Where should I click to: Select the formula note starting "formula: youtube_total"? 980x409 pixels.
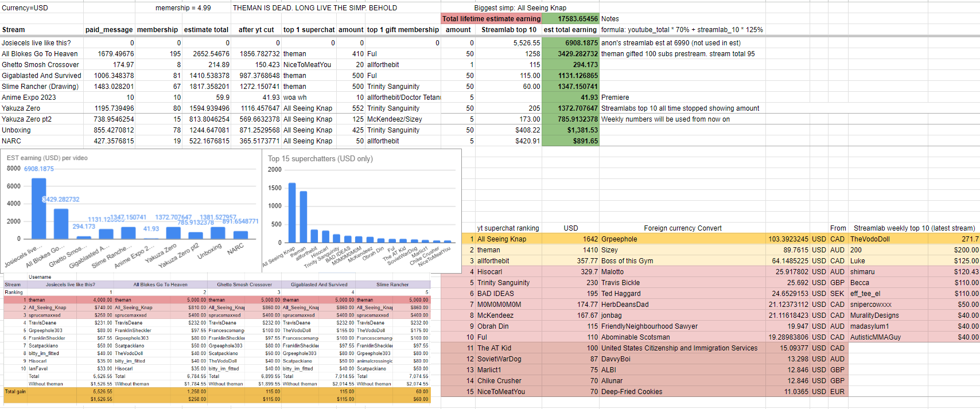(682, 30)
